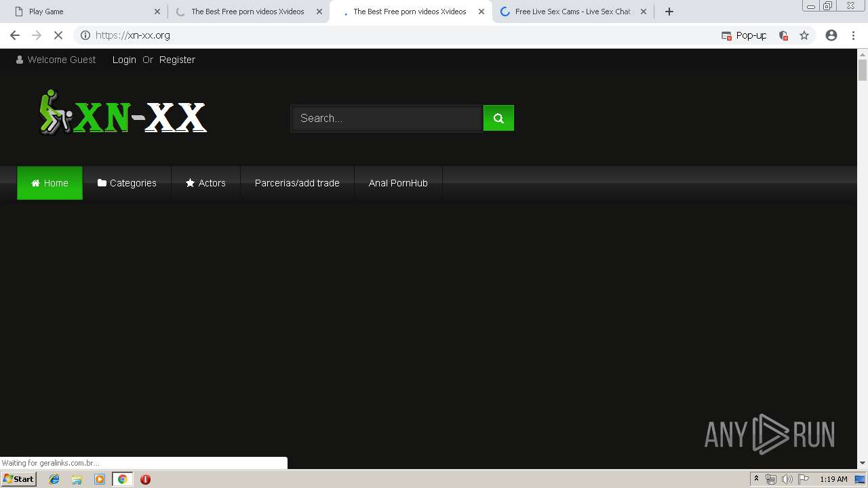The image size is (868, 488).
Task: Focus the Search input field
Action: (x=387, y=118)
